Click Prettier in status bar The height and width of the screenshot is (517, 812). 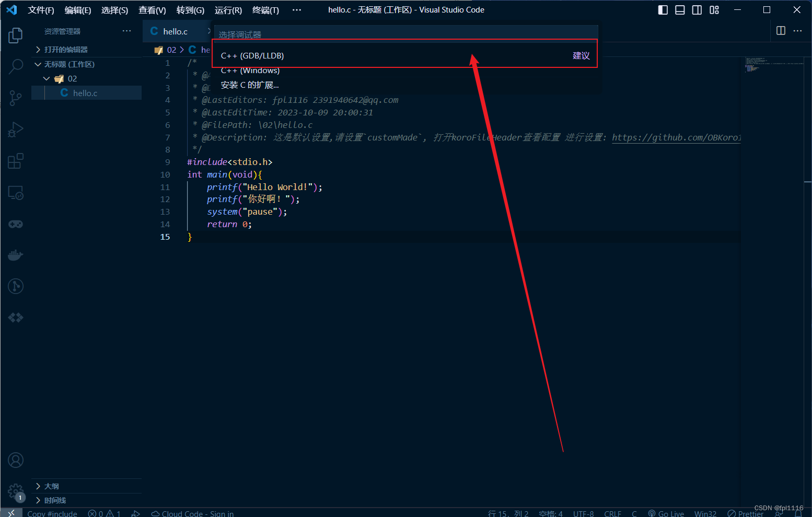[x=746, y=514]
